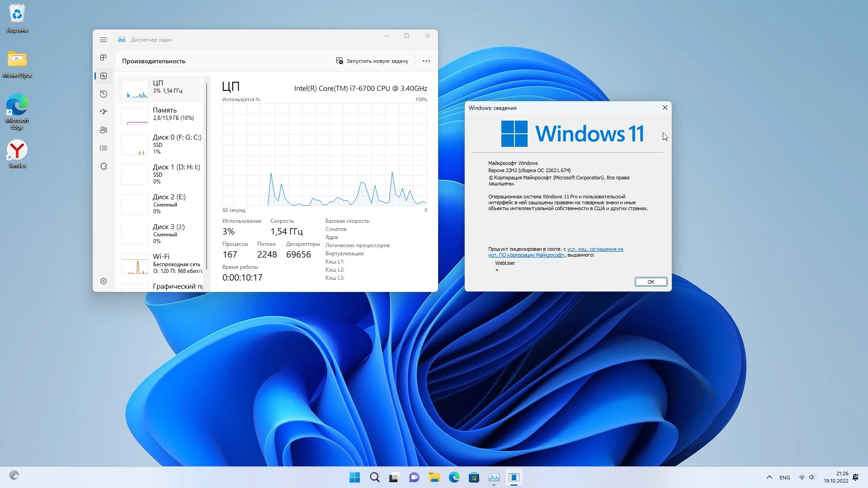Open Microsoft license terms link
Viewport: 868px width, 488px height.
[595, 249]
